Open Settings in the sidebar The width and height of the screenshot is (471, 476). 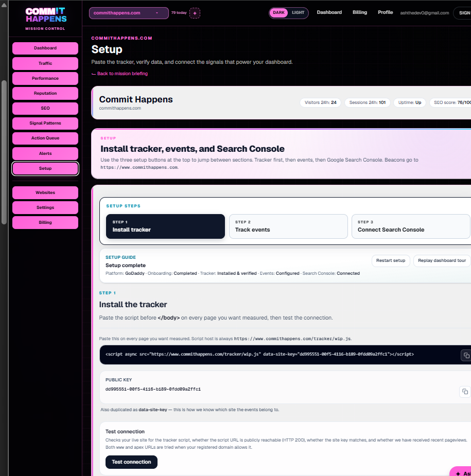tap(45, 207)
